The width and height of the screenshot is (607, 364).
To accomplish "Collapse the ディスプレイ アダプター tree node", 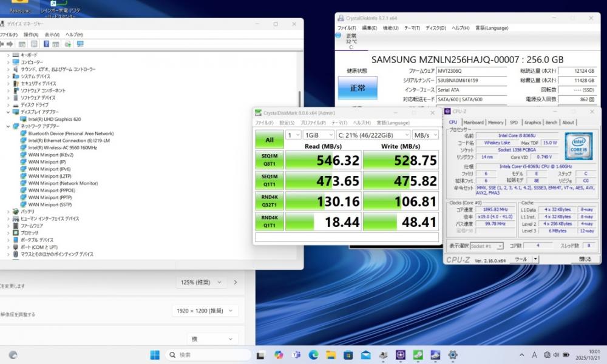I will tap(8, 112).
